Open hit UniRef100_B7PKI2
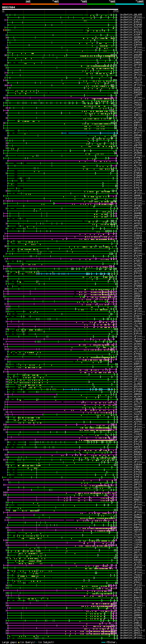Image resolution: width=146 pixels, height=644 pixels. tap(131, 22)
